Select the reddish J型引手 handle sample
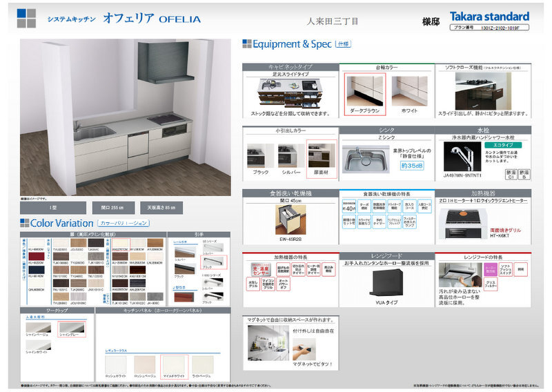 pos(184,297)
